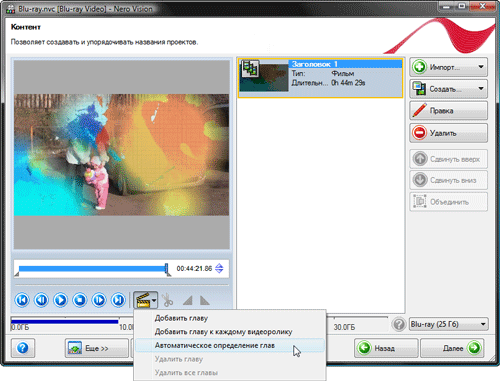Select the Заголовок 1 title thumbnail
Viewport: 500px width, 381px height.
pos(263,76)
